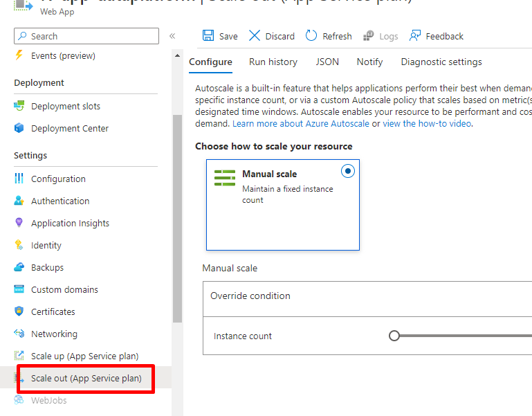Click the Events lightning bolt icon
The image size is (532, 416).
tap(19, 55)
